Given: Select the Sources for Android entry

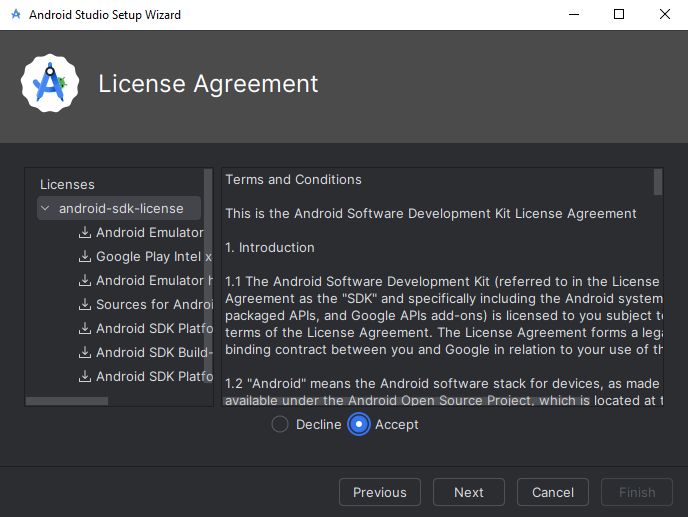Looking at the screenshot, I should tap(154, 304).
